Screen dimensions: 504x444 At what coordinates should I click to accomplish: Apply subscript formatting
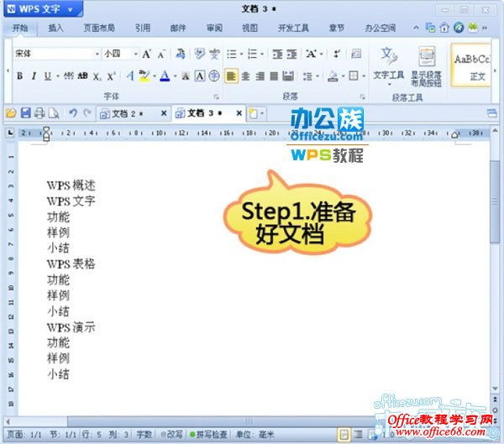click(97, 76)
